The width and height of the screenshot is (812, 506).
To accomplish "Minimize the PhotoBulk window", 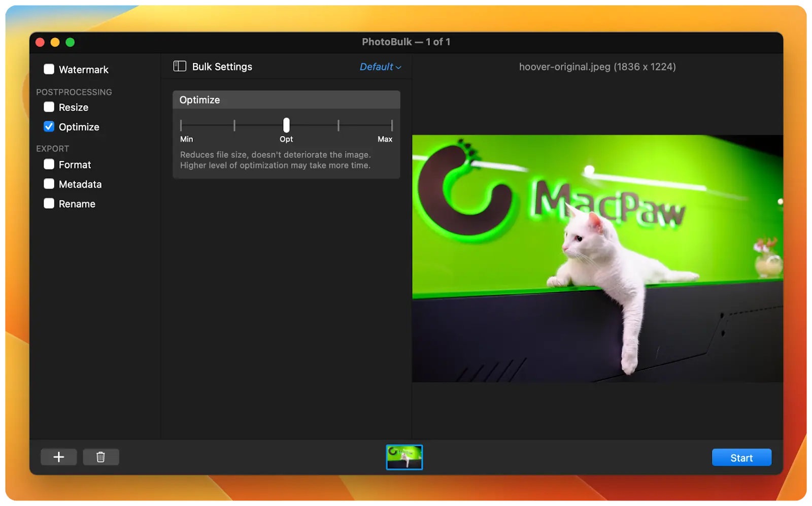I will (55, 42).
